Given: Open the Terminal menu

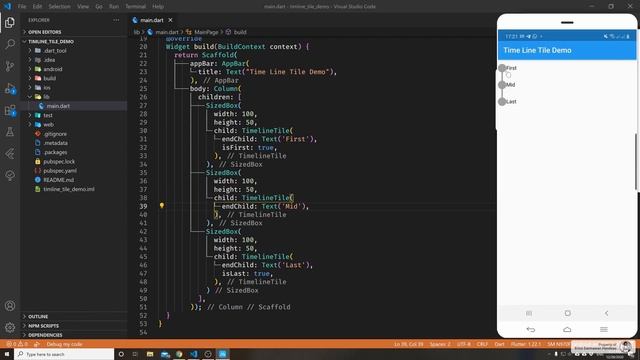Looking at the screenshot, I should coord(136,7).
